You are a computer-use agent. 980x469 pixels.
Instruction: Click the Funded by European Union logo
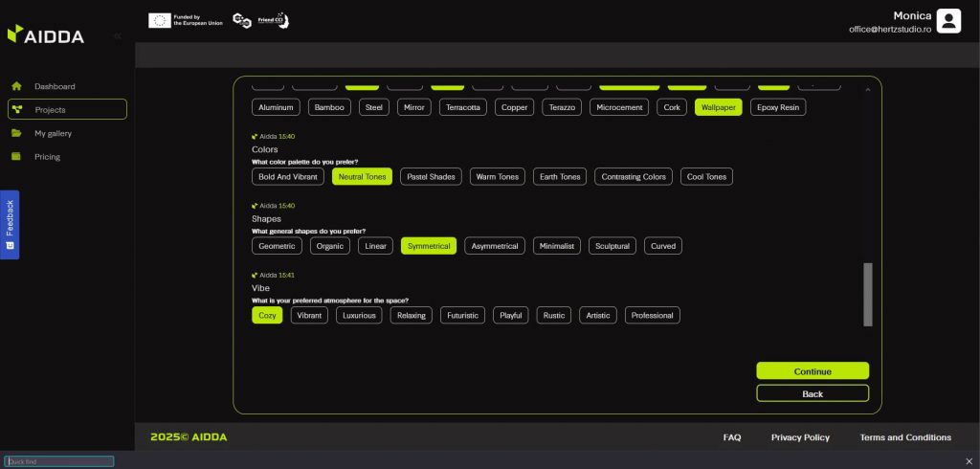click(x=186, y=20)
